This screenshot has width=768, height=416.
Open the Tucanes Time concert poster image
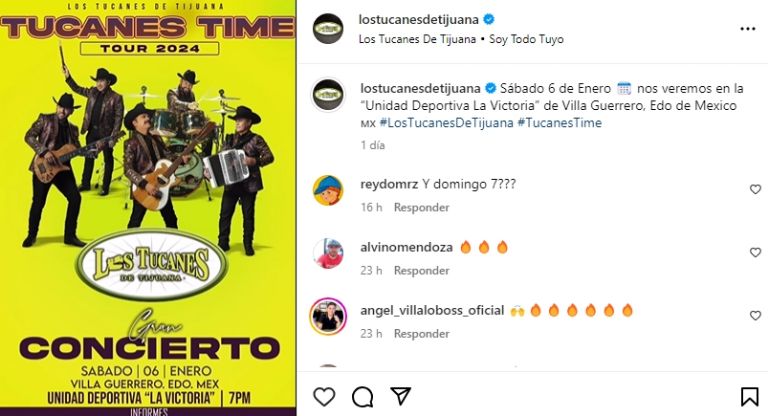coord(148,208)
